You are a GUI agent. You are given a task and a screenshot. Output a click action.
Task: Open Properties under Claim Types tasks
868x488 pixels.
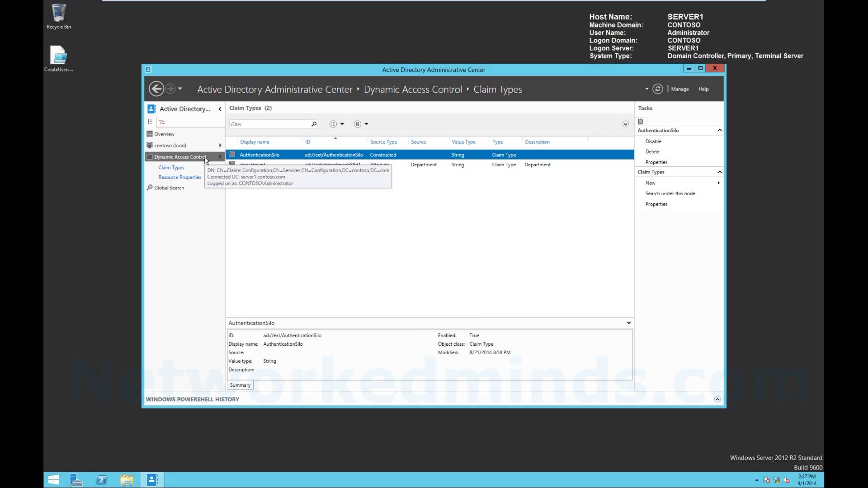click(x=656, y=204)
